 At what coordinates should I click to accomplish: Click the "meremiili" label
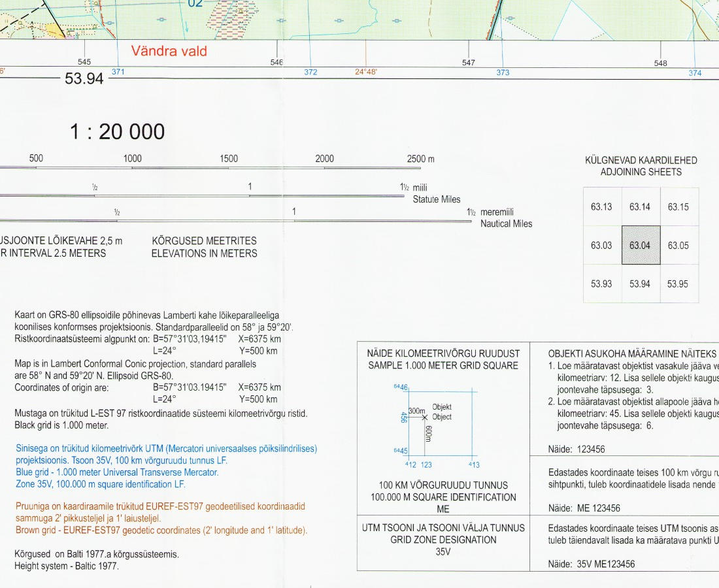point(497,212)
